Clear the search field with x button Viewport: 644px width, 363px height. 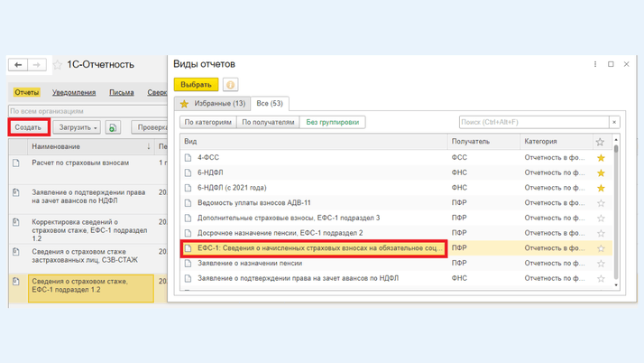[x=614, y=122]
